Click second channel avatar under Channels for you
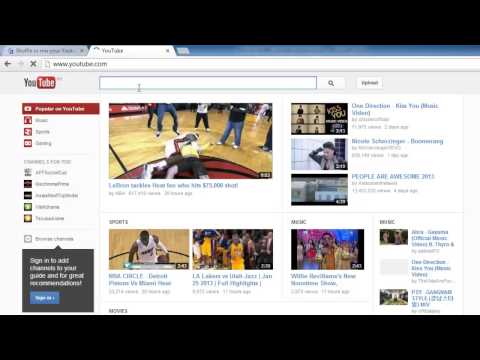The image size is (480, 360). coord(28,184)
